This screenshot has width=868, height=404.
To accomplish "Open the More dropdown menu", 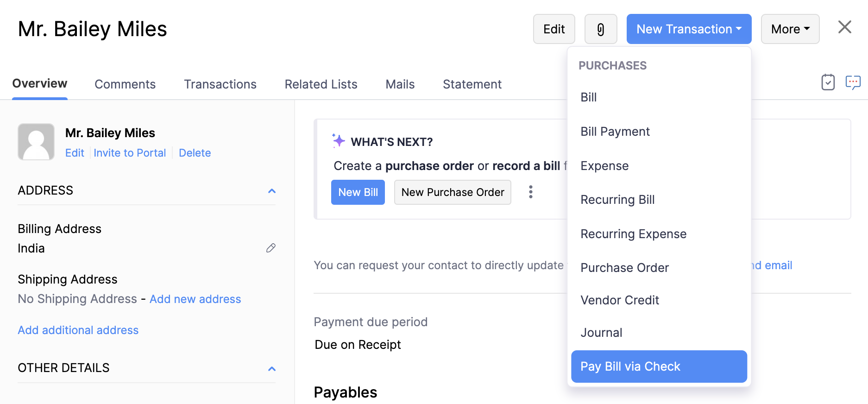I will 790,29.
